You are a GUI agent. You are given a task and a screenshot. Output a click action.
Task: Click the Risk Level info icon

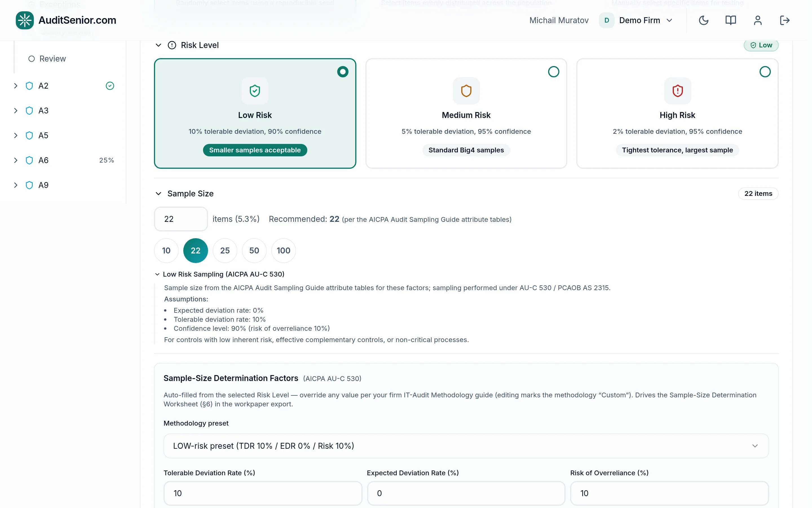point(172,45)
